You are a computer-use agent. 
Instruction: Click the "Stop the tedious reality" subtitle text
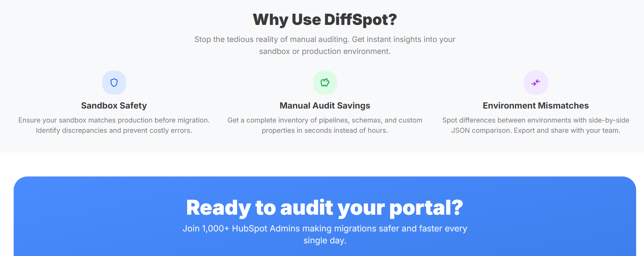pyautogui.click(x=325, y=45)
